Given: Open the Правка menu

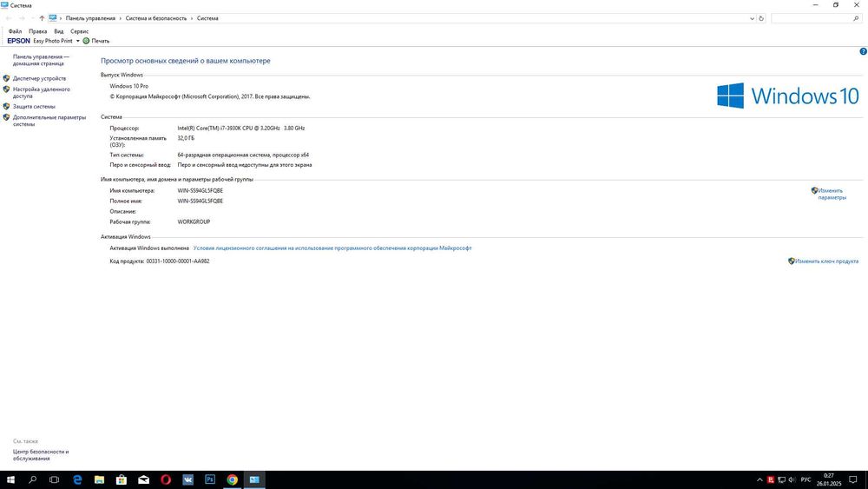Looking at the screenshot, I should 37,31.
